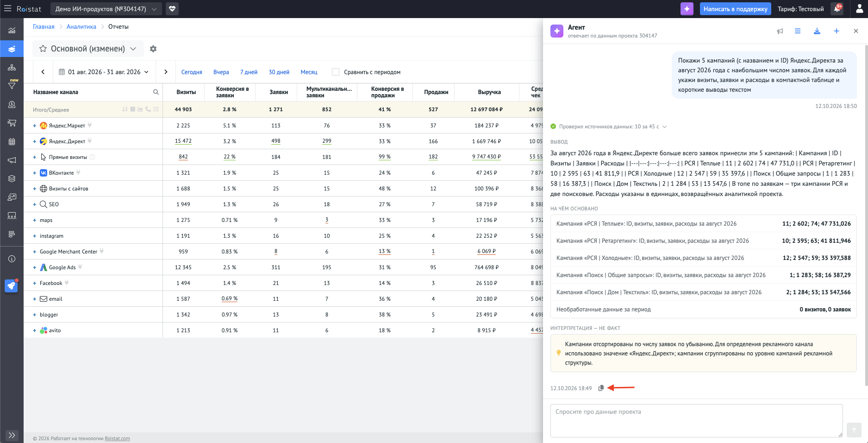Image resolution: width=868 pixels, height=443 pixels.
Task: Sort by Выручка column header
Action: click(489, 92)
